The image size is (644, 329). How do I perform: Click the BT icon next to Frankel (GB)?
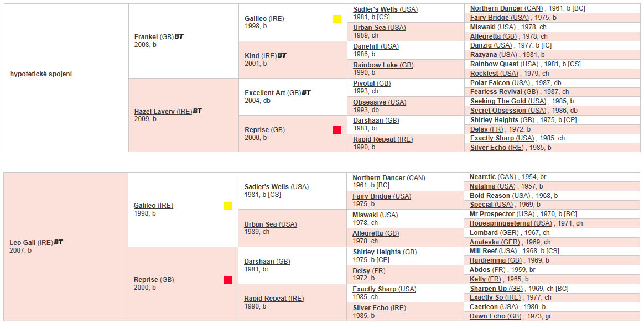[179, 36]
